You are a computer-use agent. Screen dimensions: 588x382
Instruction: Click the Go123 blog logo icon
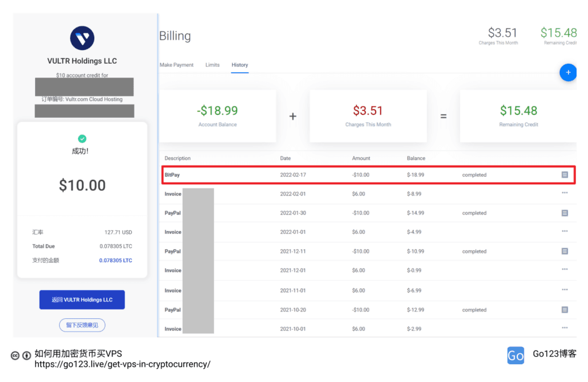click(516, 355)
